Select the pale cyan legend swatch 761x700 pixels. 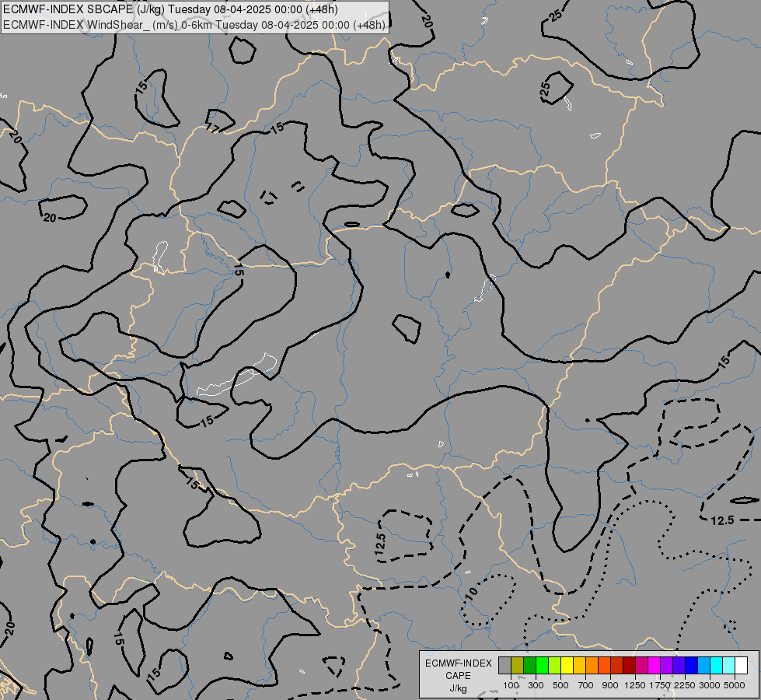pyautogui.click(x=729, y=665)
